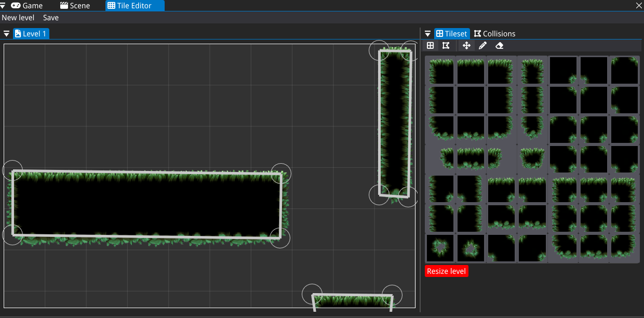
Task: Open the Scene tab
Action: click(75, 6)
